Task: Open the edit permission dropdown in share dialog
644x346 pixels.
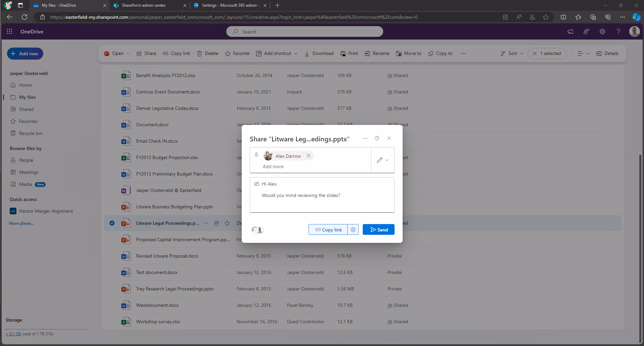Action: pyautogui.click(x=383, y=160)
